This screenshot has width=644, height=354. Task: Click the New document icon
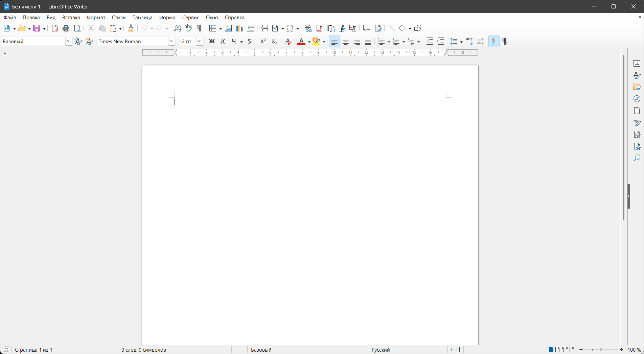click(7, 28)
